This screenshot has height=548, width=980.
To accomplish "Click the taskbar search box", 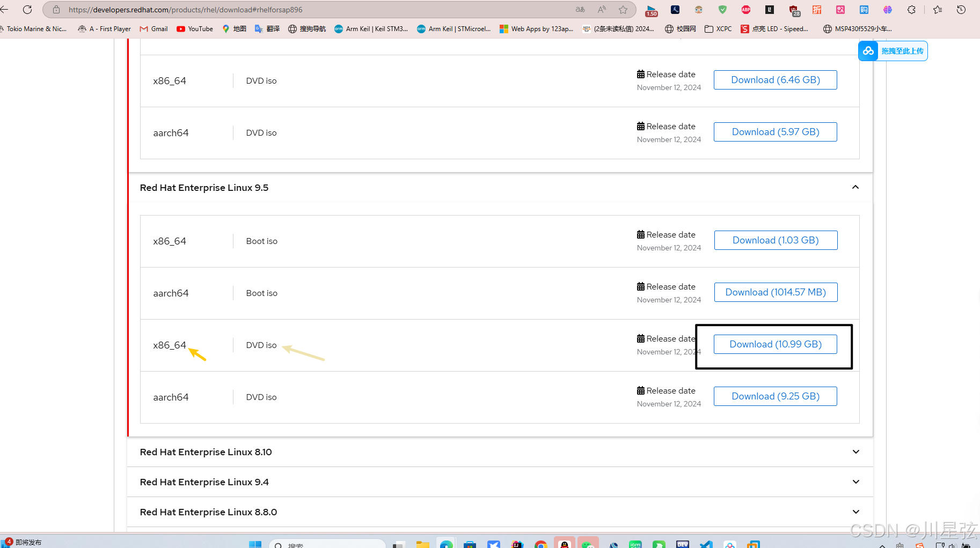I will (327, 544).
